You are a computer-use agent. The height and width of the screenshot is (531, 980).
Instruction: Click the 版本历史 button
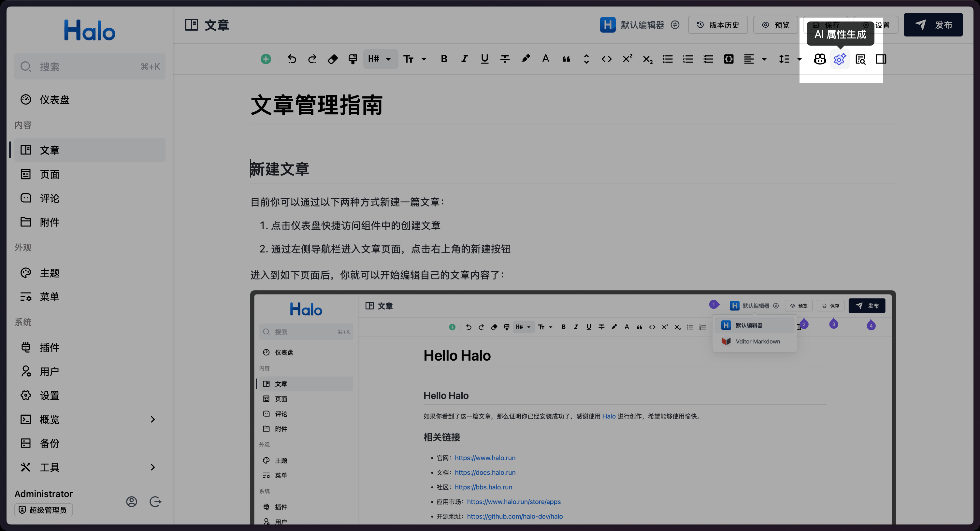pos(718,25)
